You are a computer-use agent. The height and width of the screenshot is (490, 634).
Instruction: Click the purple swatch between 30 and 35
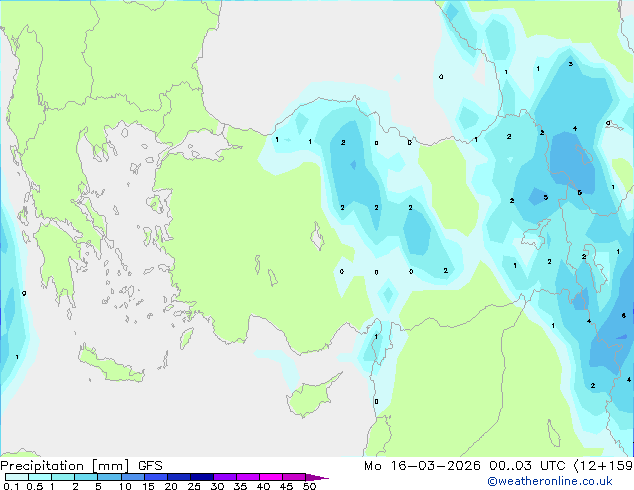[225, 477]
